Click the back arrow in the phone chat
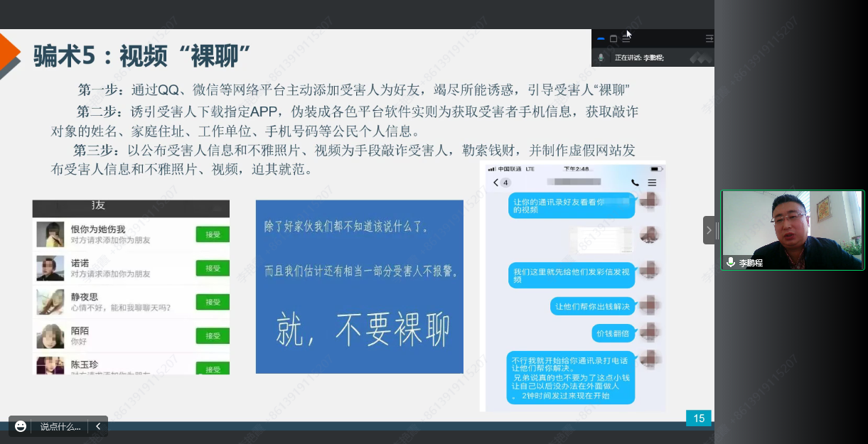868x444 pixels. (496, 183)
